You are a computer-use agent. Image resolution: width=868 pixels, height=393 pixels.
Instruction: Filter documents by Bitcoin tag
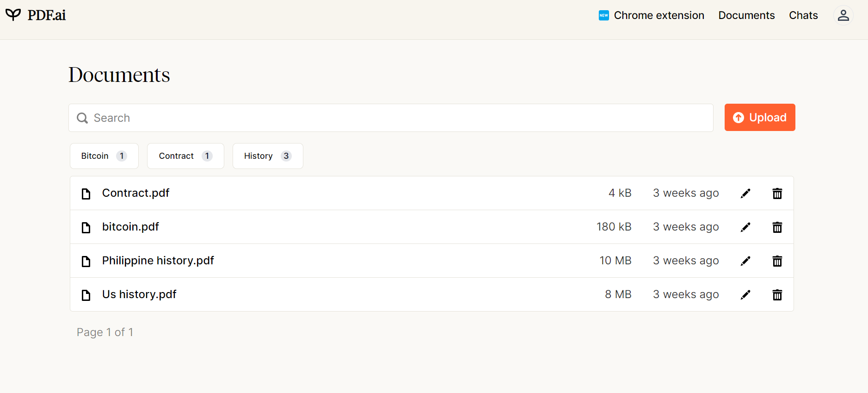pyautogui.click(x=104, y=156)
